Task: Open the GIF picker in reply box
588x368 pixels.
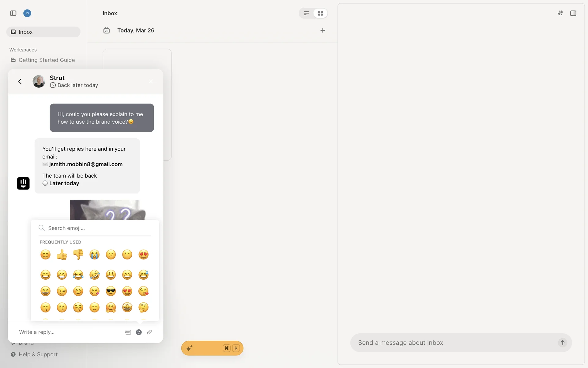Action: [x=128, y=332]
